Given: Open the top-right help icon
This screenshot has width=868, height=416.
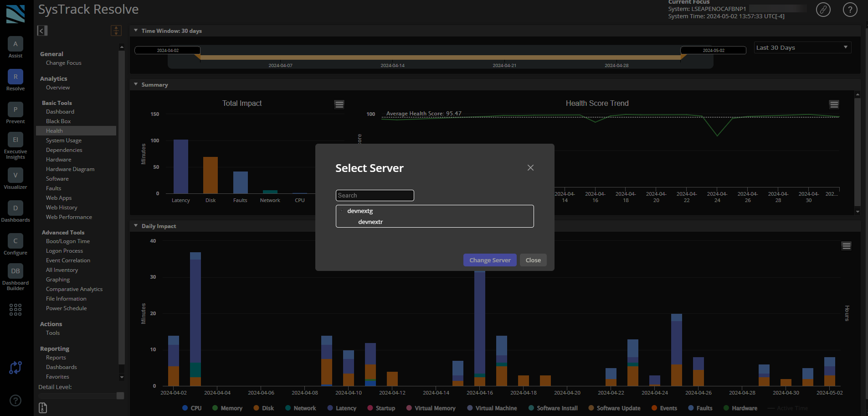Looking at the screenshot, I should 850,10.
